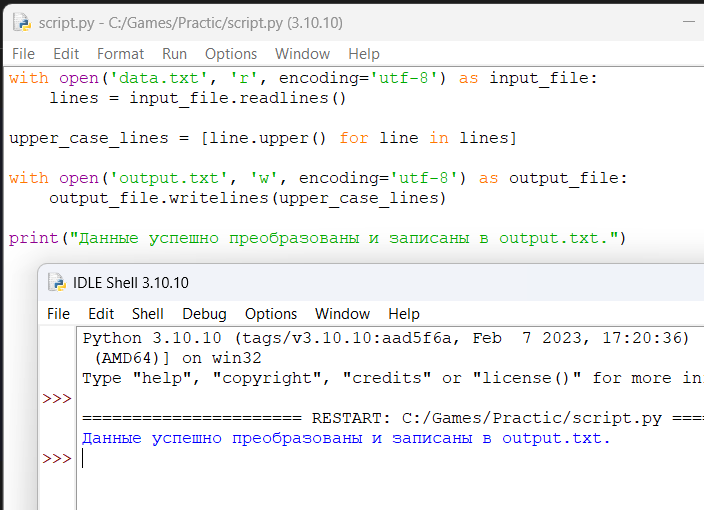Open the IDLE Shell Window menu
This screenshot has height=510, width=704.
coord(342,314)
